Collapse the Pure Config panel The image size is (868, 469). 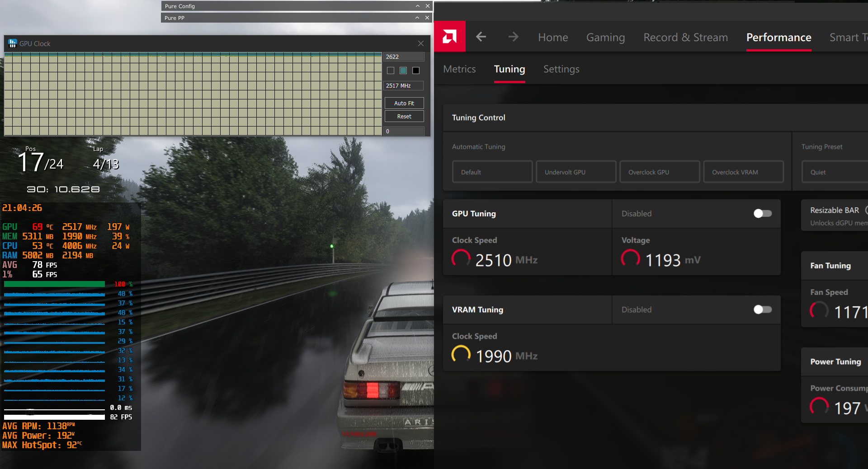[x=418, y=6]
